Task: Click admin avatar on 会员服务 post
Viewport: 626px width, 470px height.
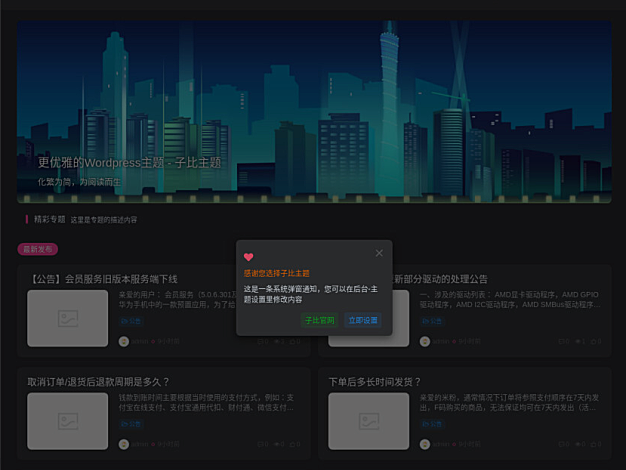Action: (124, 341)
